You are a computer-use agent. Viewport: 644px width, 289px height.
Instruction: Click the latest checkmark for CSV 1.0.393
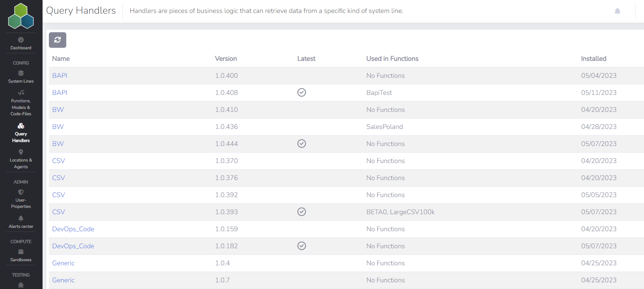(302, 212)
